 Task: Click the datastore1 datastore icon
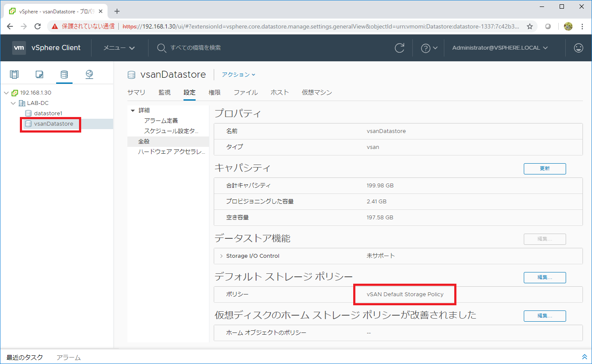tap(28, 114)
